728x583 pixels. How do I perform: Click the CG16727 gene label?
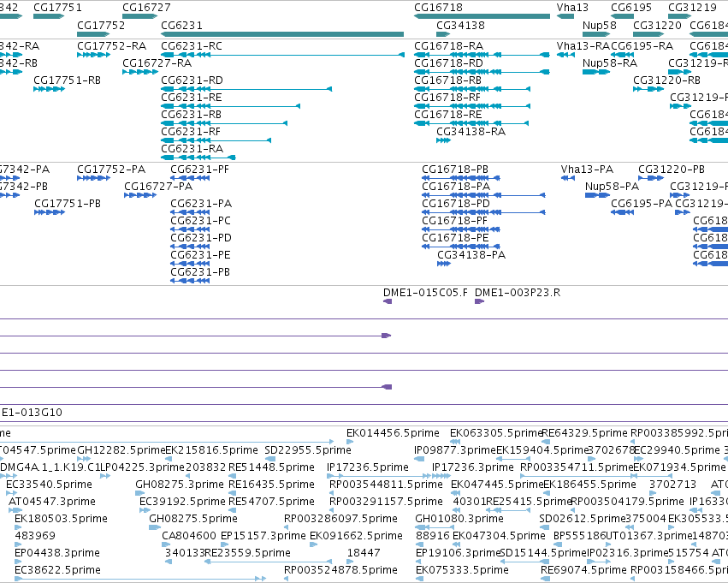coord(147,8)
